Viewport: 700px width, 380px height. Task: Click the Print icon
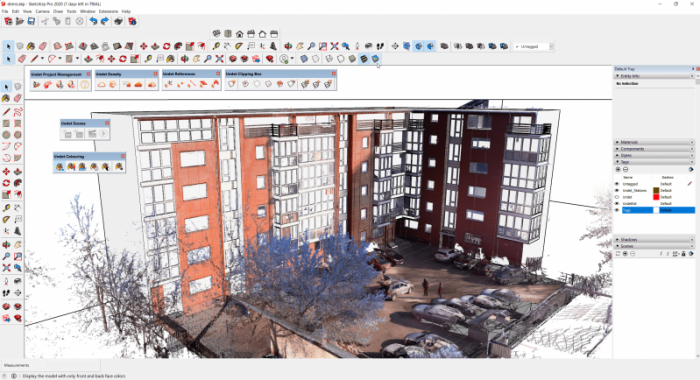tap(118, 21)
